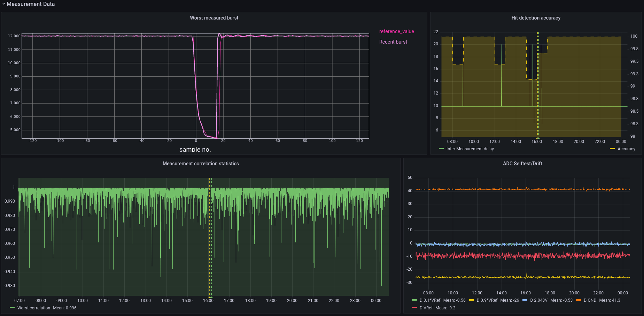Click yellow color swatch beside Accuracy
Image resolution: width=644 pixels, height=316 pixels.
pos(612,149)
